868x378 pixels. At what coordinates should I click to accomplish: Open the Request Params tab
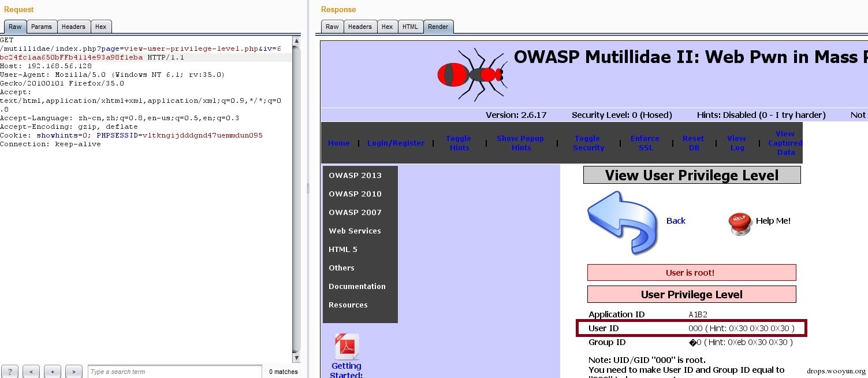point(42,27)
